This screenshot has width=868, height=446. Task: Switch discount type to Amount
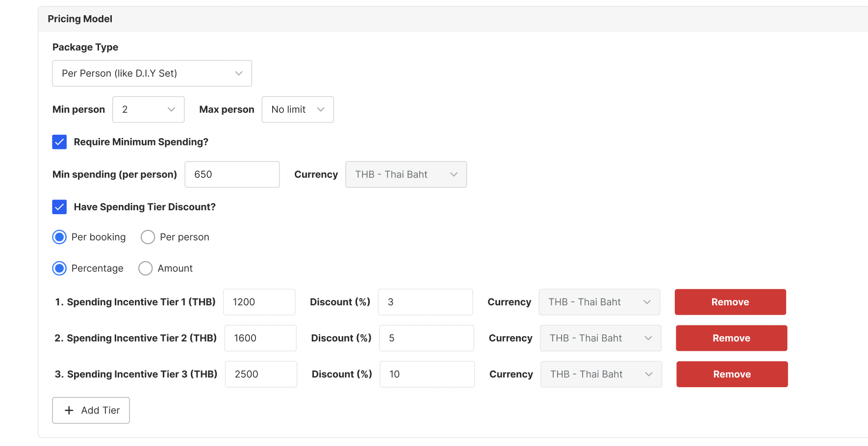pyautogui.click(x=146, y=269)
